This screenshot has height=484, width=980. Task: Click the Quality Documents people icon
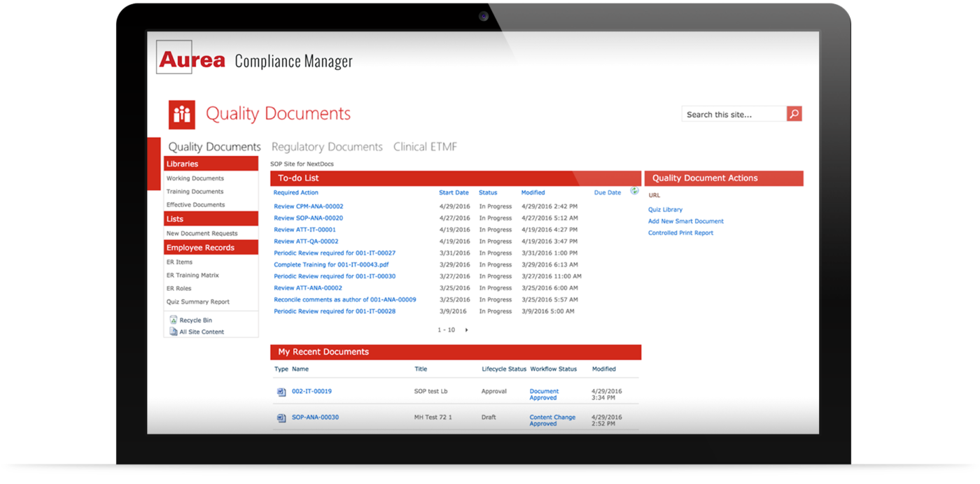click(x=182, y=115)
